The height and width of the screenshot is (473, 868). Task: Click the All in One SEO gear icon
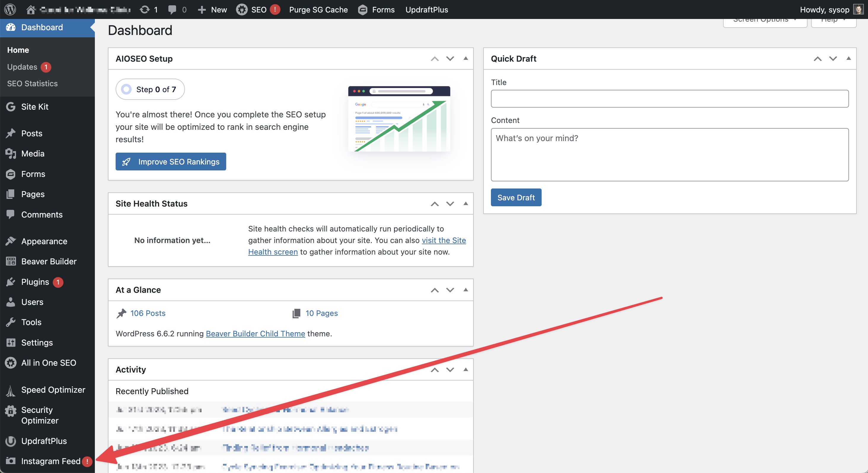pos(11,362)
